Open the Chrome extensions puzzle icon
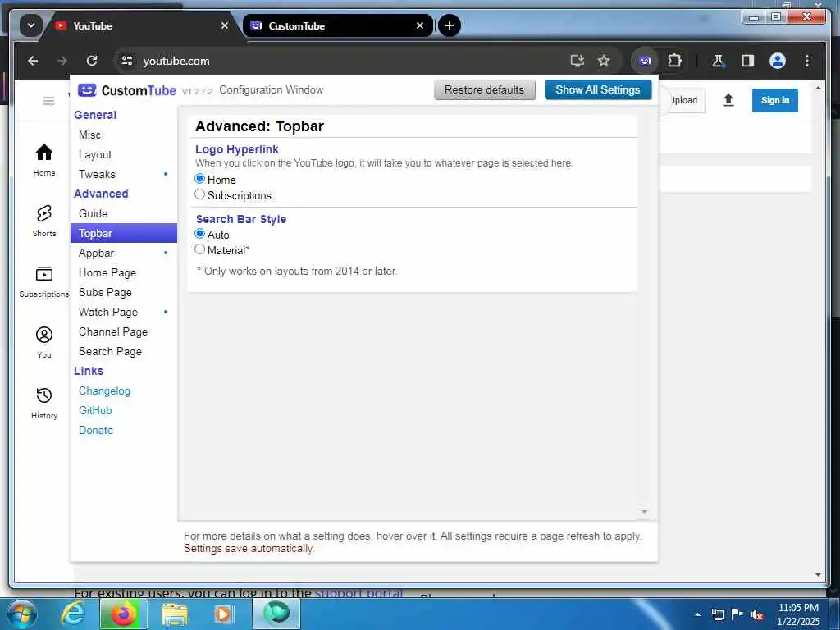Image resolution: width=840 pixels, height=630 pixels. pos(674,61)
